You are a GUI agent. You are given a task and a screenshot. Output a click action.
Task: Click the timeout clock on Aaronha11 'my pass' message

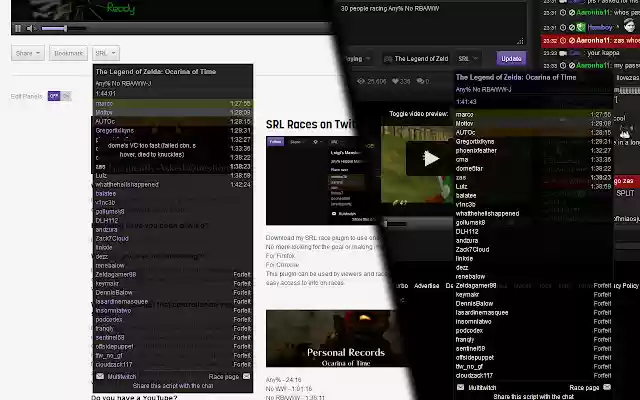click(x=563, y=65)
